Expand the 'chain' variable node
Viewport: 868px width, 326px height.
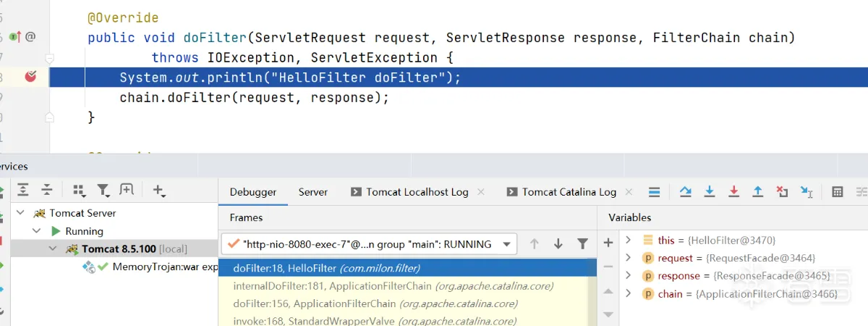[x=629, y=293]
